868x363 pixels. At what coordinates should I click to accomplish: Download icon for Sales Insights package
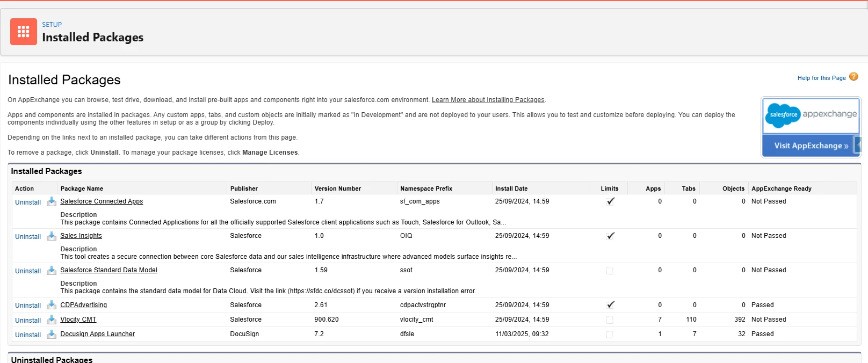point(52,236)
